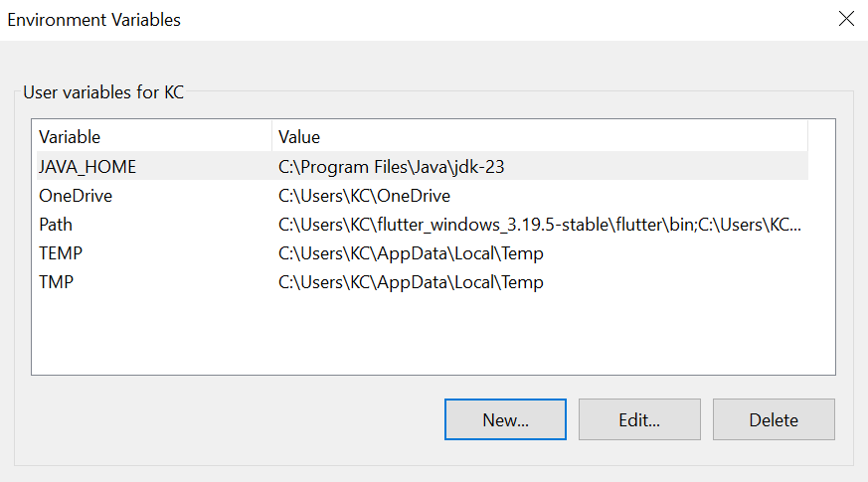Select the TEMP variable name
The image size is (868, 482).
[61, 253]
